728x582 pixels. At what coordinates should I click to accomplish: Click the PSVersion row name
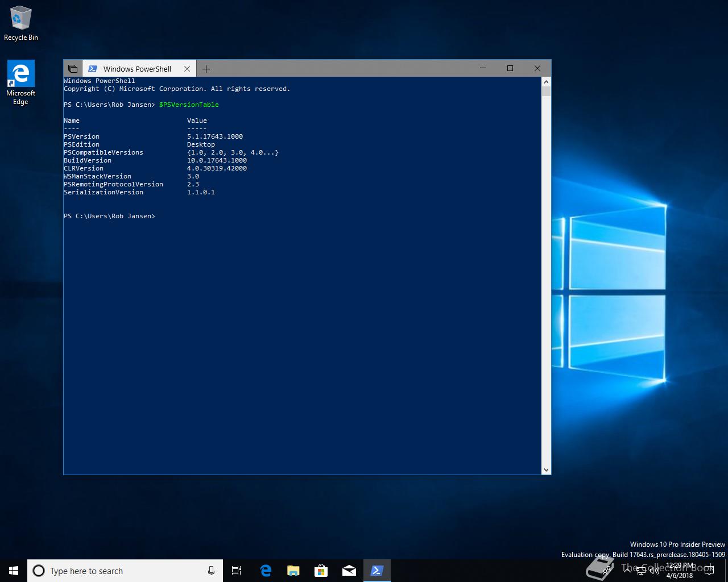[81, 136]
